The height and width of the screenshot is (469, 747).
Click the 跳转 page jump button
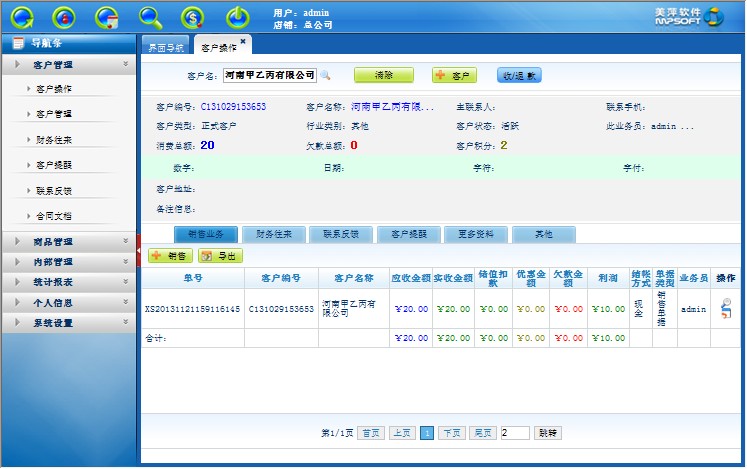549,433
